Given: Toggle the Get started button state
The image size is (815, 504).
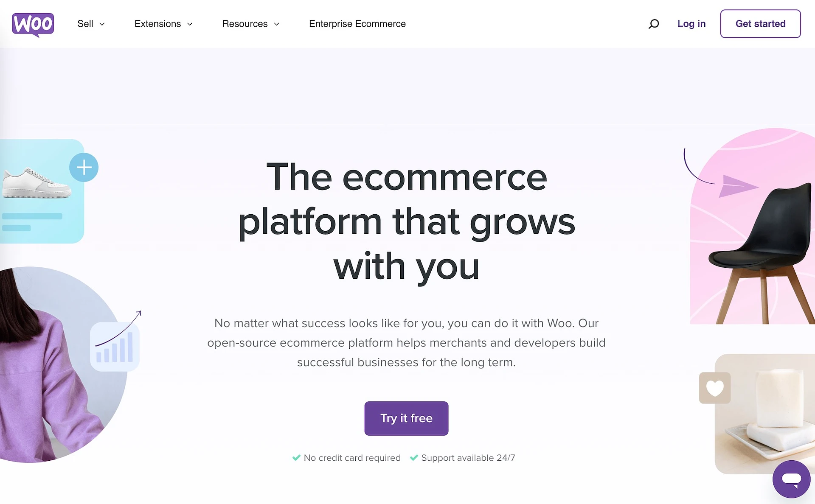Looking at the screenshot, I should [761, 24].
